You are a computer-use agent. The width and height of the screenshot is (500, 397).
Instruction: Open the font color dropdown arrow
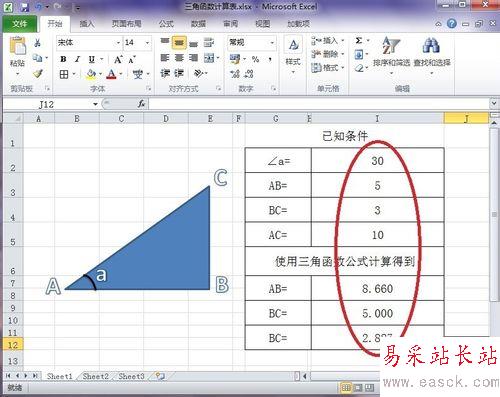121,74
